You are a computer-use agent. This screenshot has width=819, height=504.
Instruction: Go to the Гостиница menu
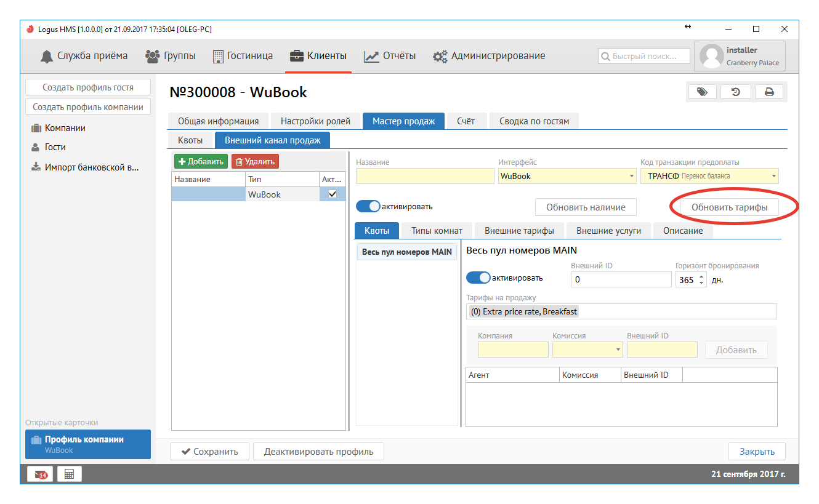click(x=243, y=56)
